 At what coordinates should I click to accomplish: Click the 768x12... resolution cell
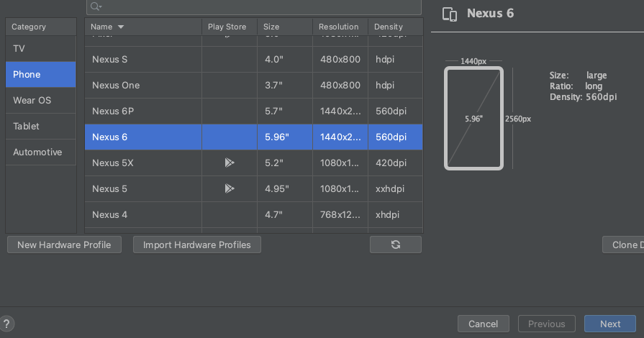[x=340, y=214]
